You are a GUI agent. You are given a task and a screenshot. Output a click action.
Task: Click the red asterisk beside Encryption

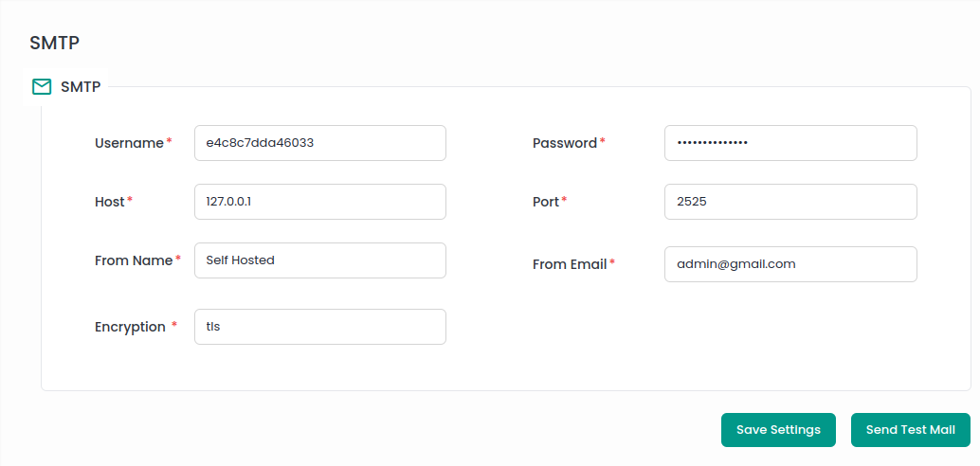[174, 326]
